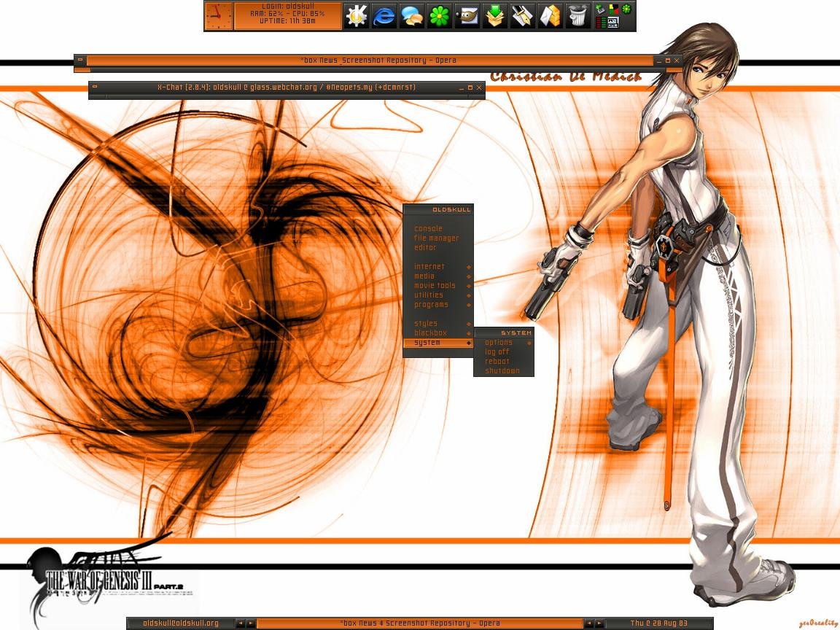Image resolution: width=840 pixels, height=630 pixels.
Task: Click the red-green-yellow tray icon
Action: (x=614, y=9)
